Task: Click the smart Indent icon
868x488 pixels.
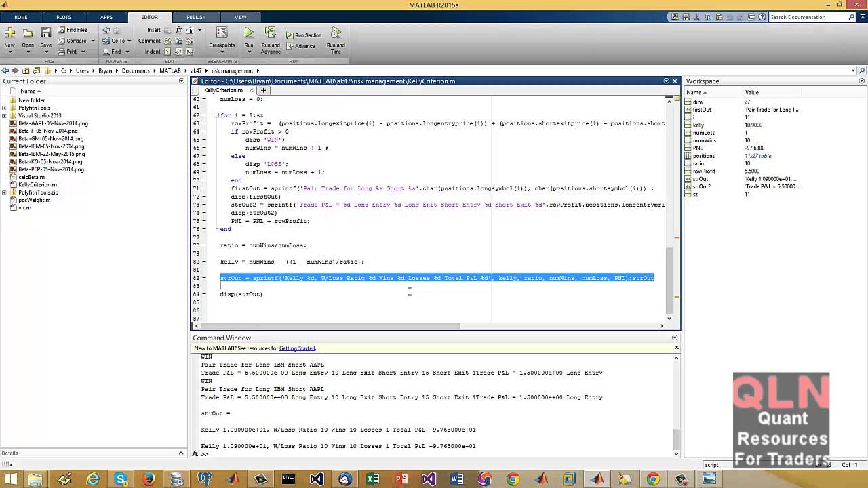Action: (x=168, y=52)
